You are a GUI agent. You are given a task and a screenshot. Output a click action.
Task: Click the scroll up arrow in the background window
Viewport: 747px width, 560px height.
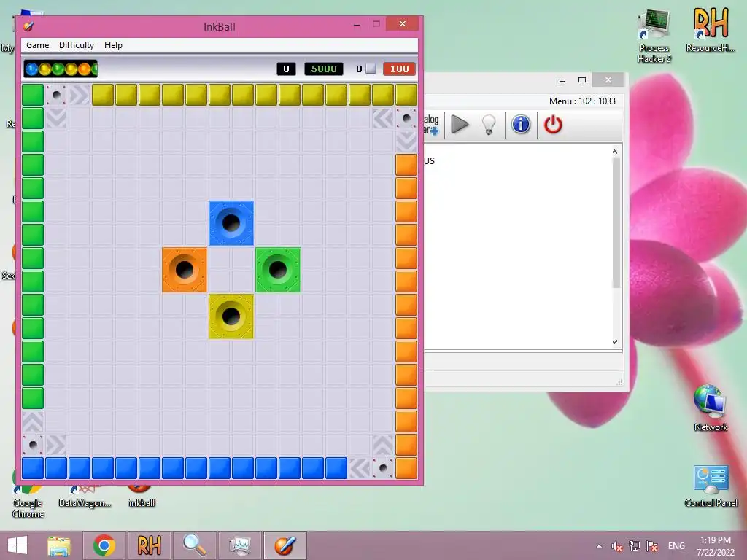[x=615, y=152]
